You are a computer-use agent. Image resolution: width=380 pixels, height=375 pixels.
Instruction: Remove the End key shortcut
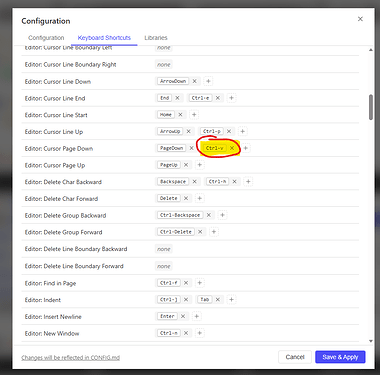(177, 98)
